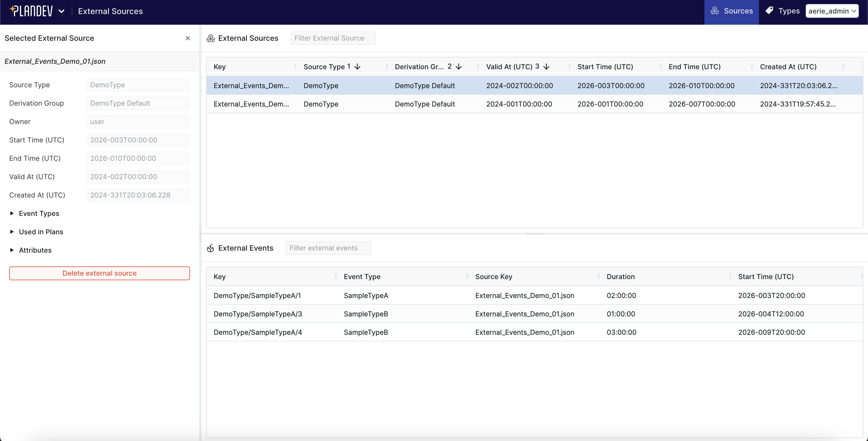Click the Delete external source button
The width and height of the screenshot is (868, 441).
99,273
